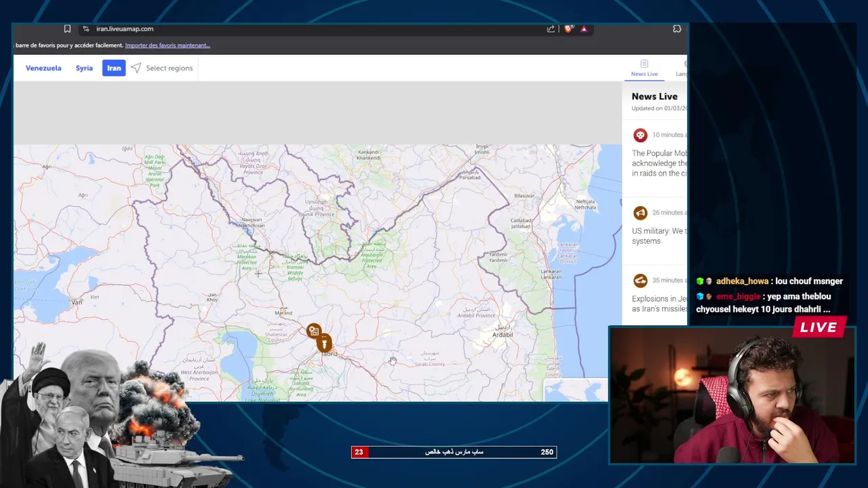868x488 pixels.
Task: Click the News Live newspaper icon
Action: 644,64
